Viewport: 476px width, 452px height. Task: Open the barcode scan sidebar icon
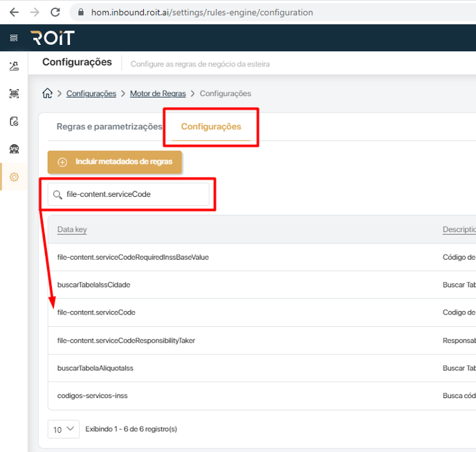coord(14,93)
